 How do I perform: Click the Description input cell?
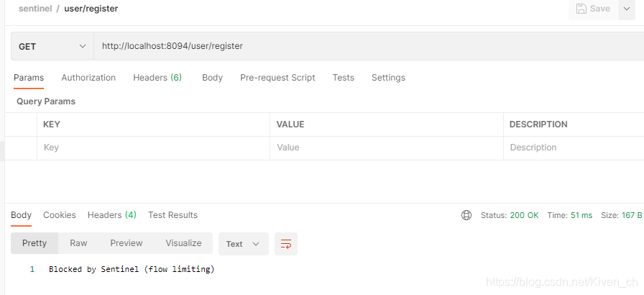[x=574, y=147]
